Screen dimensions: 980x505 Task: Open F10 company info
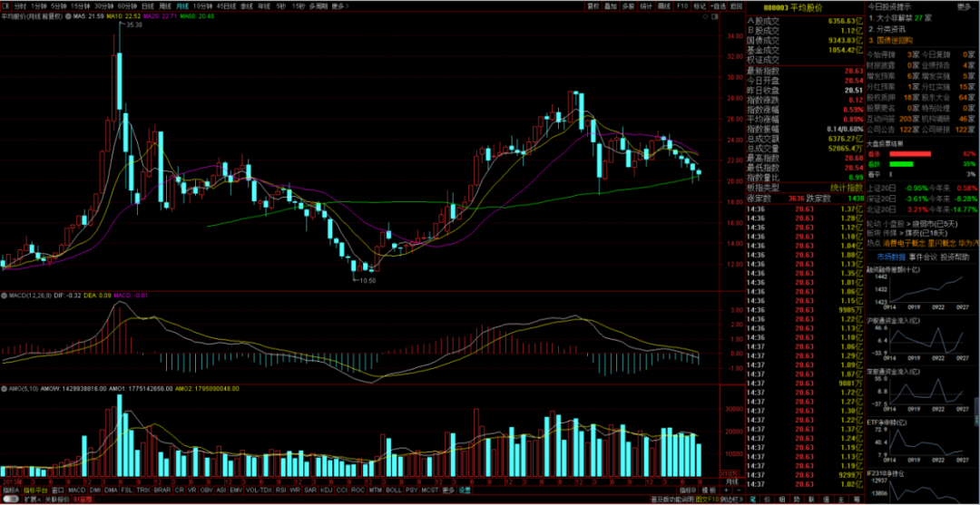tap(682, 6)
